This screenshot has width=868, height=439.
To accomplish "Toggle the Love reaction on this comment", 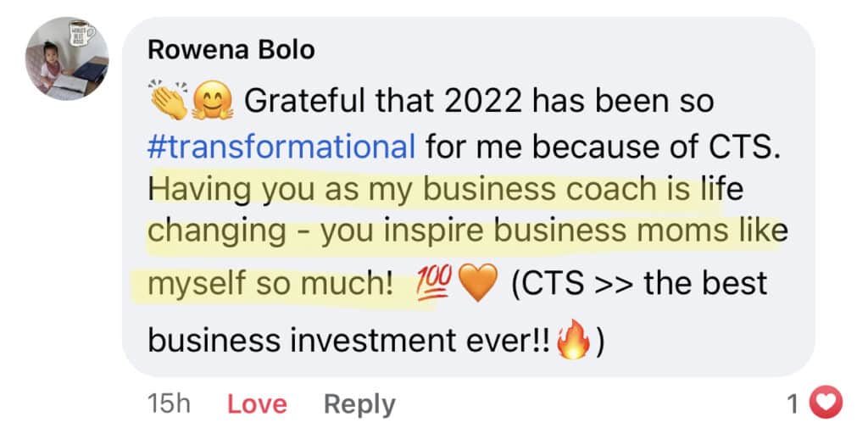I will tap(257, 405).
